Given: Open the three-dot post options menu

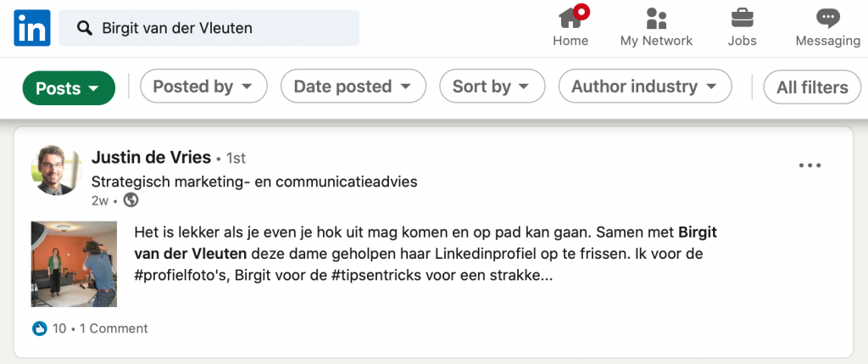Looking at the screenshot, I should [x=810, y=165].
